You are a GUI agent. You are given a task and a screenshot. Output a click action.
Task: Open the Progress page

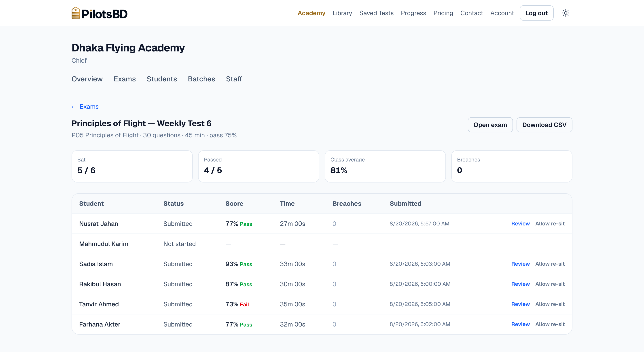pyautogui.click(x=413, y=13)
